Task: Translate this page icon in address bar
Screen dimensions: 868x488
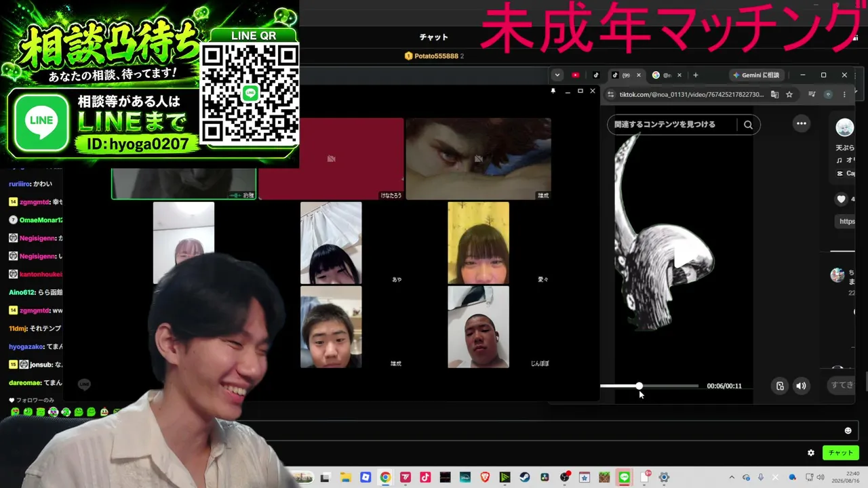Action: pyautogui.click(x=775, y=95)
